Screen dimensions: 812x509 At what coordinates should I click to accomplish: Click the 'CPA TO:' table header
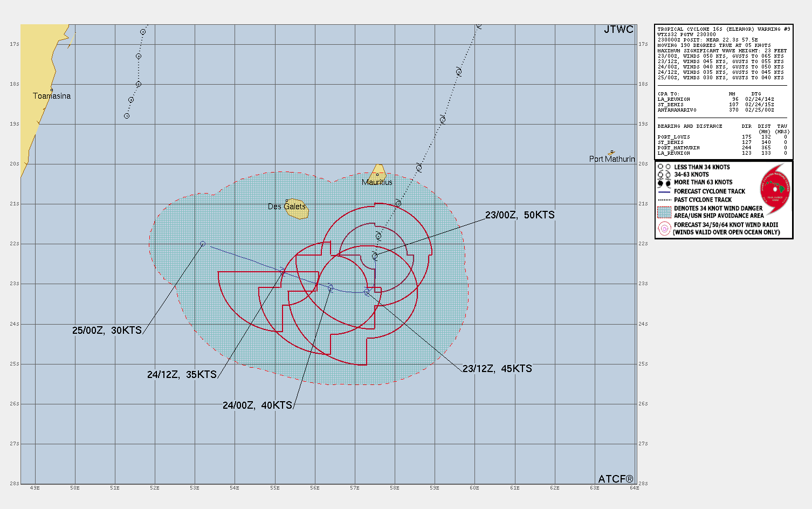(x=668, y=94)
